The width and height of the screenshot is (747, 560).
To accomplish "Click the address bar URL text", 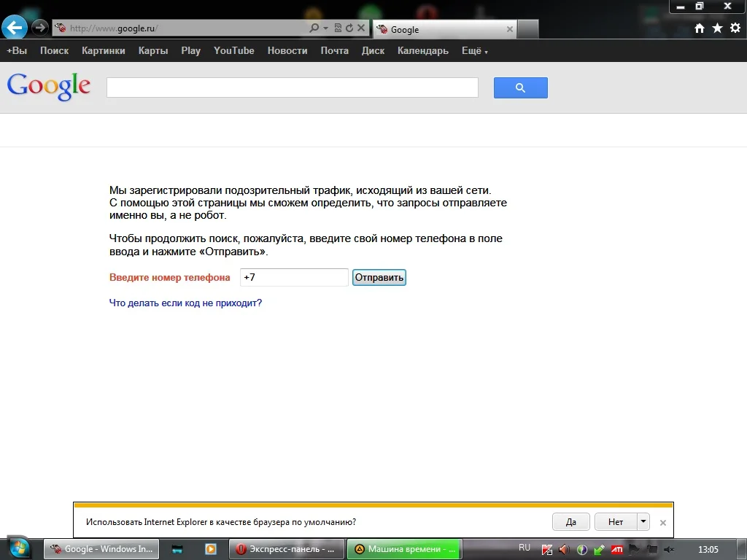I will tap(114, 28).
